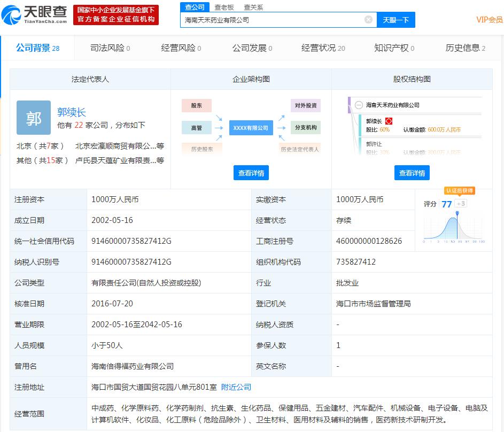
Task: Click the 认证后获得 badge
Action: [x=460, y=191]
